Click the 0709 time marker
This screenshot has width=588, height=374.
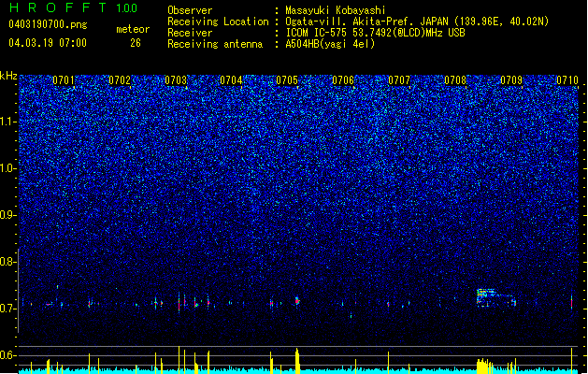tap(511, 80)
